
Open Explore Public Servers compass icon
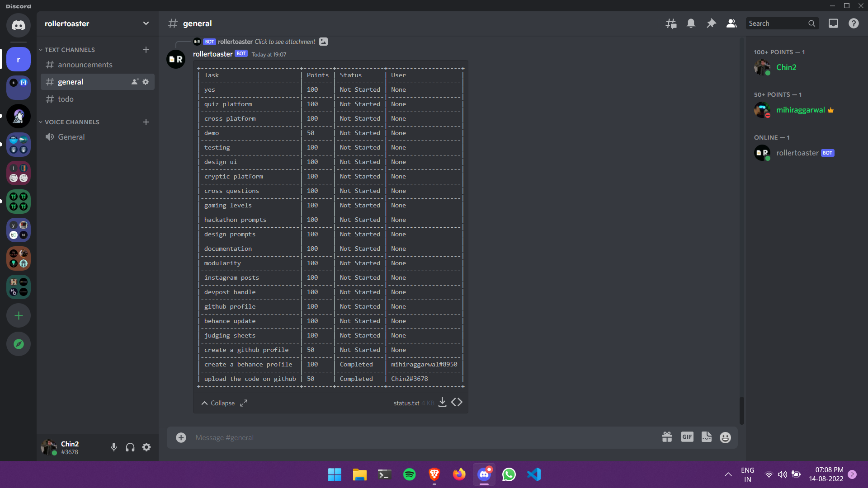[19, 344]
